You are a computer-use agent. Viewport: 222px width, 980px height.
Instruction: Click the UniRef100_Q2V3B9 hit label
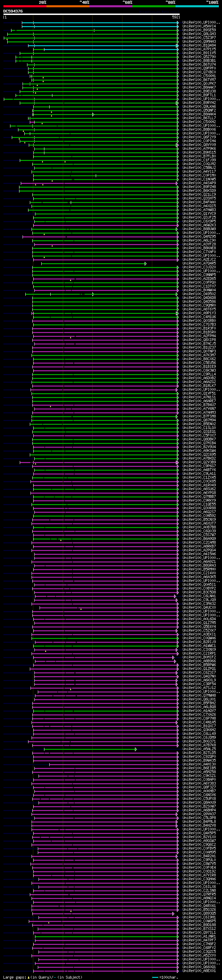(x=199, y=462)
